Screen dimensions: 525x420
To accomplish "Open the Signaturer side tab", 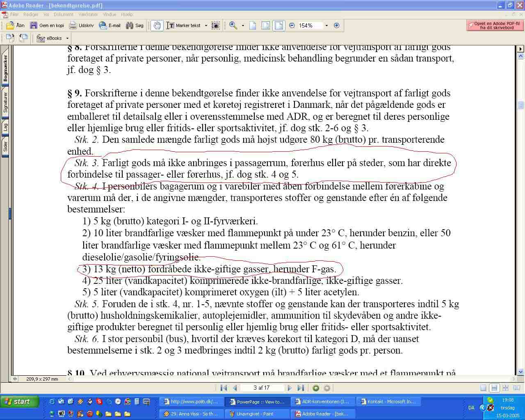I will click(5, 103).
